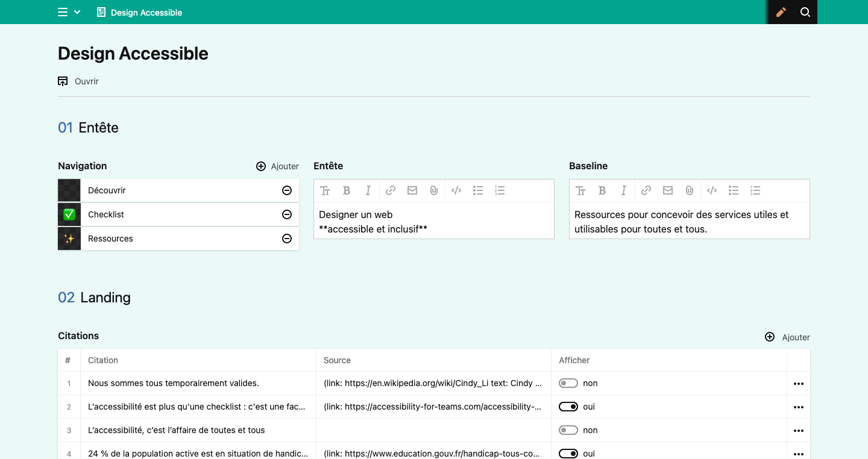Toggle Afficher for citation 3 to oui

(x=568, y=430)
